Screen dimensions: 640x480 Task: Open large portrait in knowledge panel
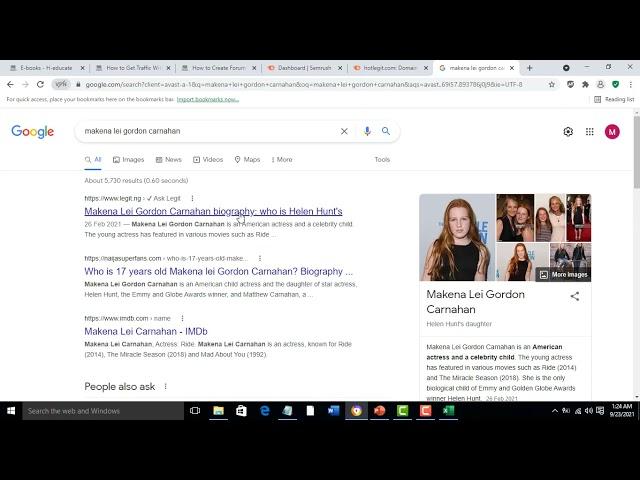(457, 238)
